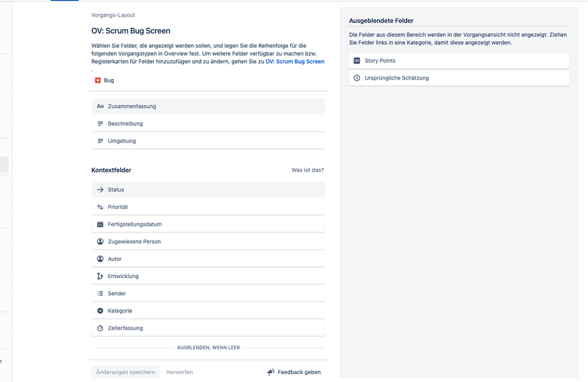Click the Ursprüngliche Schätzung clock icon
This screenshot has height=382, width=588.
tap(357, 78)
